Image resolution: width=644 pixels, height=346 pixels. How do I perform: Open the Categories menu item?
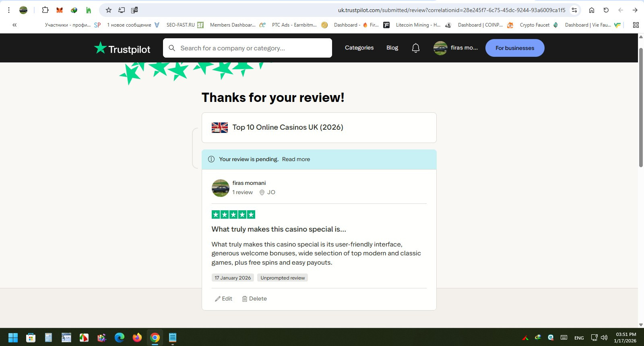pyautogui.click(x=359, y=48)
